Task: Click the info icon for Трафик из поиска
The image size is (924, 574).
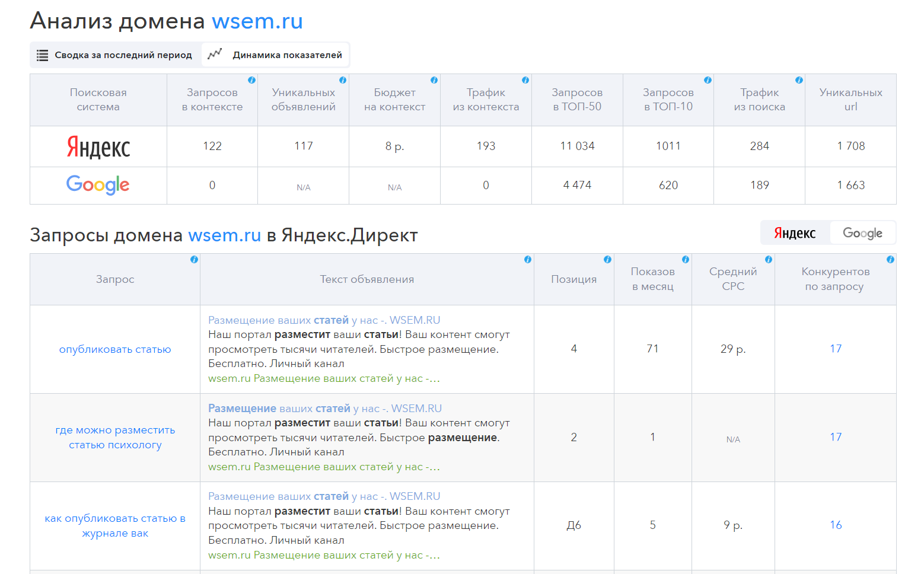Action: [x=799, y=80]
